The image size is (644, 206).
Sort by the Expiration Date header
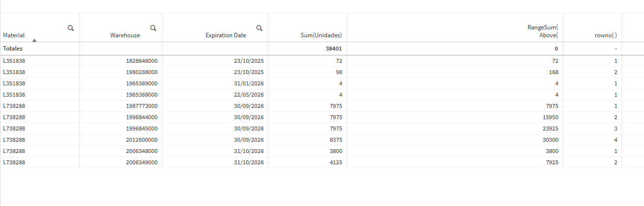(225, 35)
